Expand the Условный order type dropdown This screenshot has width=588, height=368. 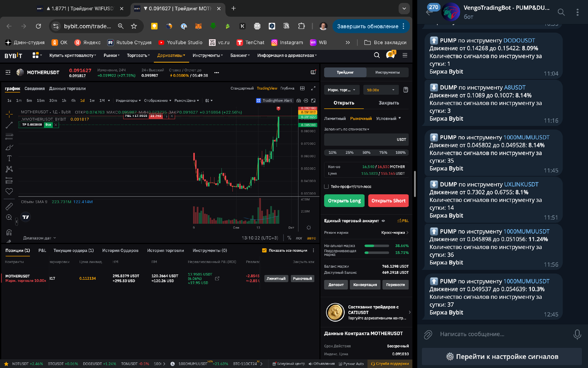[x=389, y=118]
